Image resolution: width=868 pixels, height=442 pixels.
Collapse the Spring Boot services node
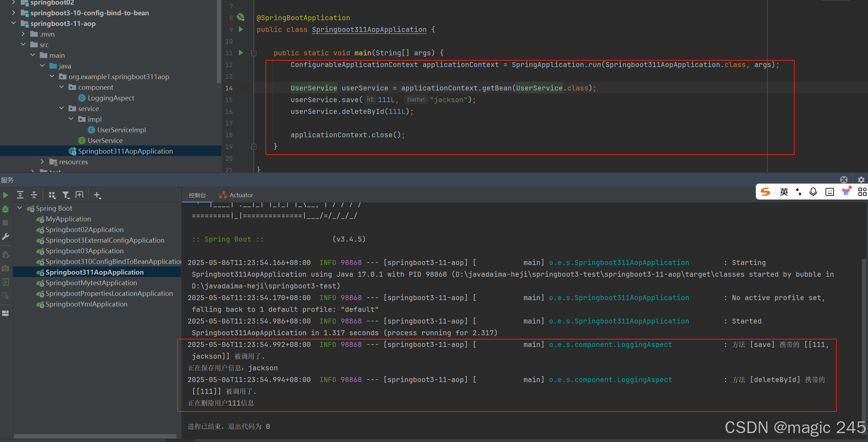tap(20, 208)
